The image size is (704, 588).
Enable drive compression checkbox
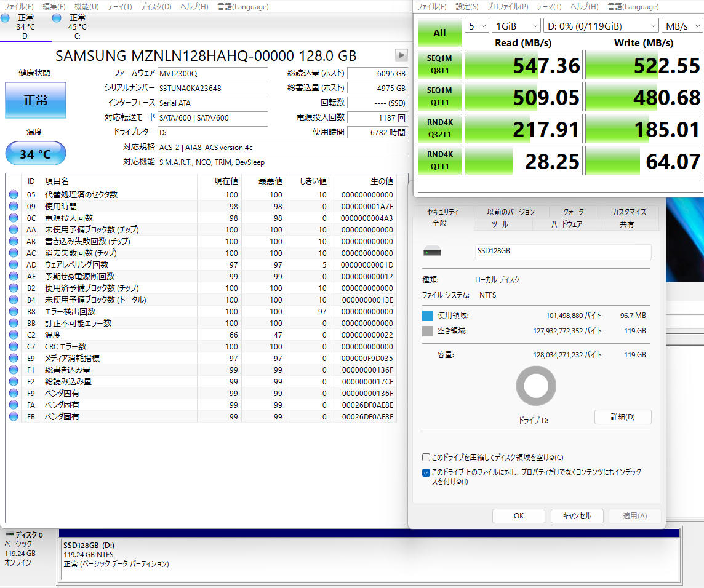426,457
